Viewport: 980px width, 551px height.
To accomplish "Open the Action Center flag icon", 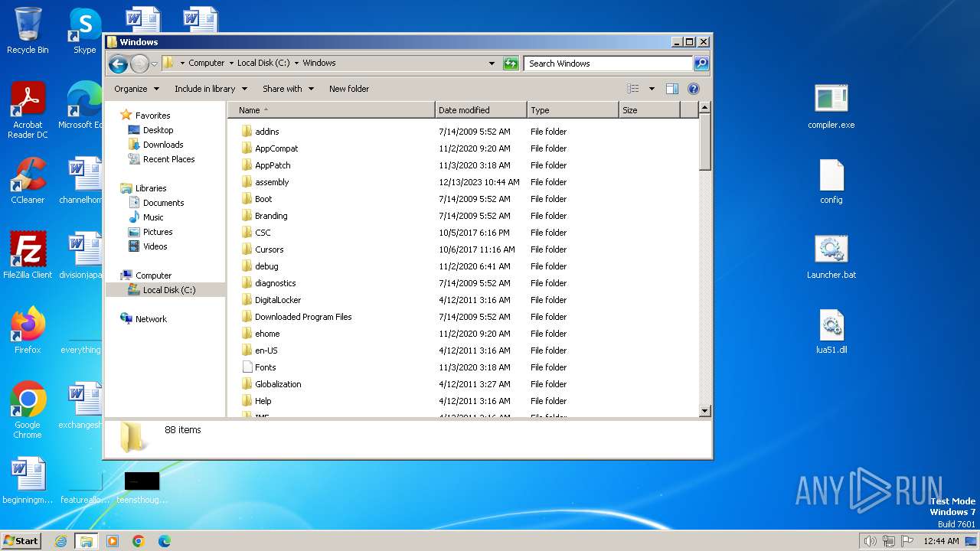I will pos(907,541).
